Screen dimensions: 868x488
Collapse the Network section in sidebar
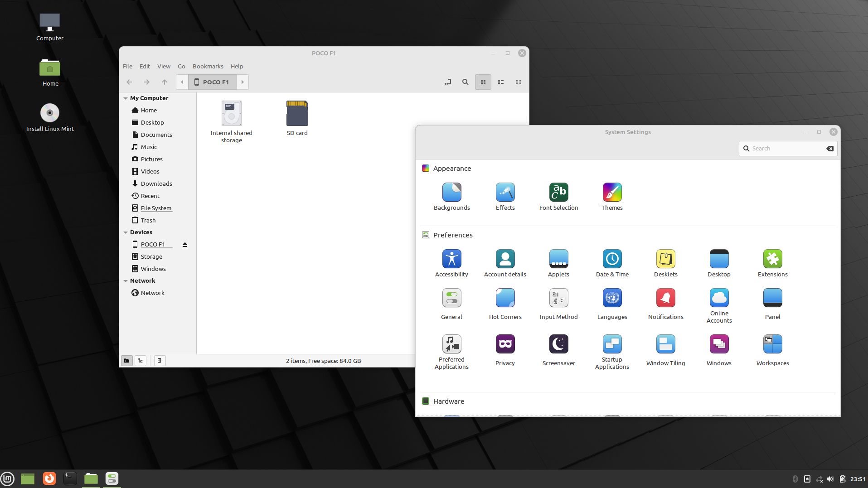tap(126, 280)
